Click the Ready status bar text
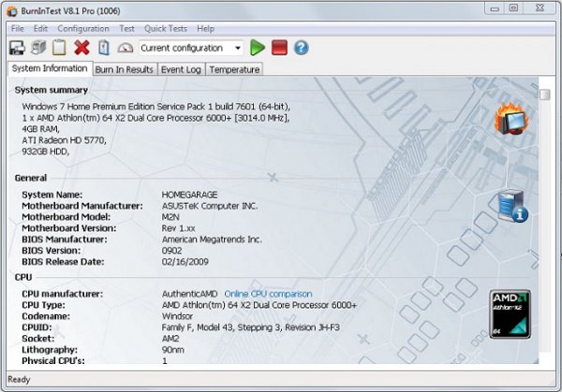The image size is (562, 392). 19,380
